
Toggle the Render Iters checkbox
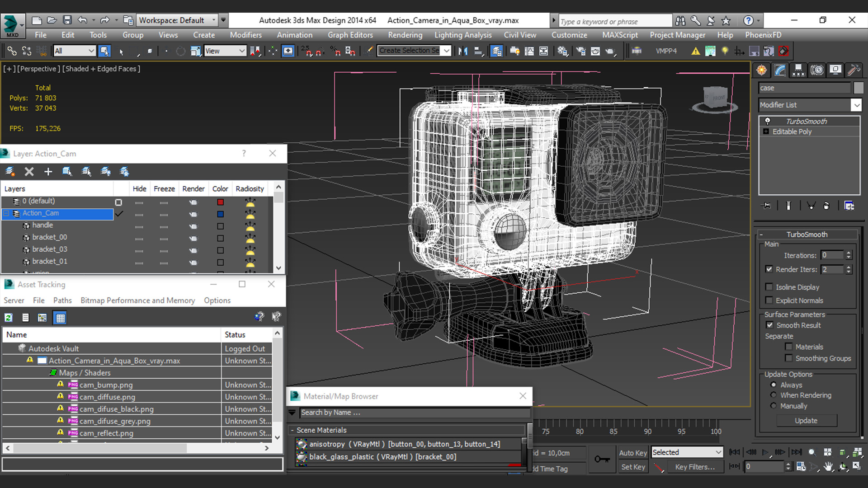point(769,269)
